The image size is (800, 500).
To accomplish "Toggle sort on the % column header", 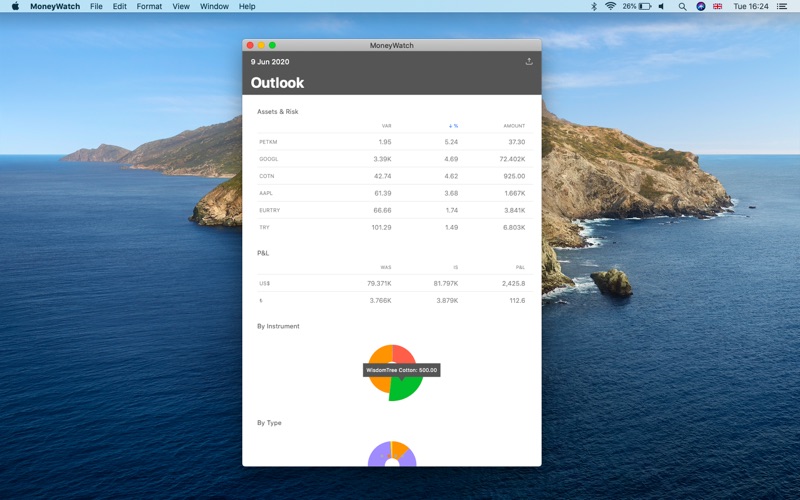I will tap(453, 126).
